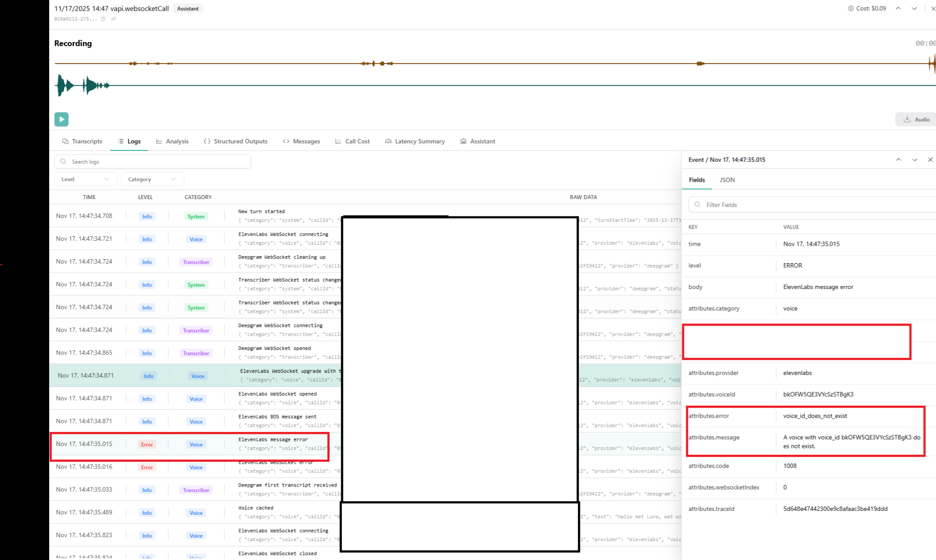Expand the Category filter dropdown
This screenshot has height=560, width=936.
(153, 179)
